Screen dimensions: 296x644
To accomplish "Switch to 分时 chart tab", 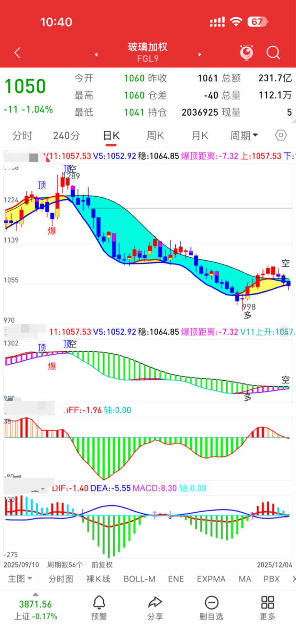I will click(x=22, y=135).
